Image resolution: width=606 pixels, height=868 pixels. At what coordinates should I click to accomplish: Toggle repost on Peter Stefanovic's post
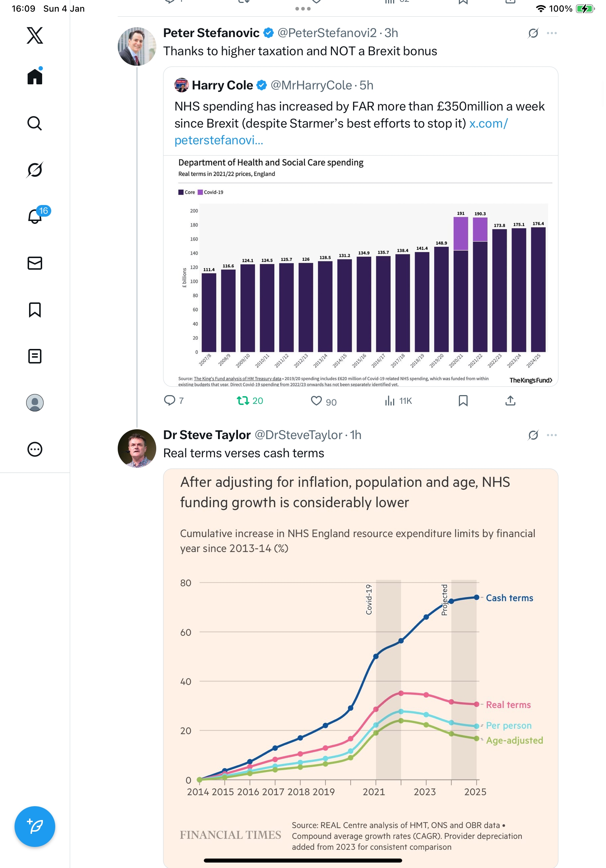pyautogui.click(x=243, y=401)
